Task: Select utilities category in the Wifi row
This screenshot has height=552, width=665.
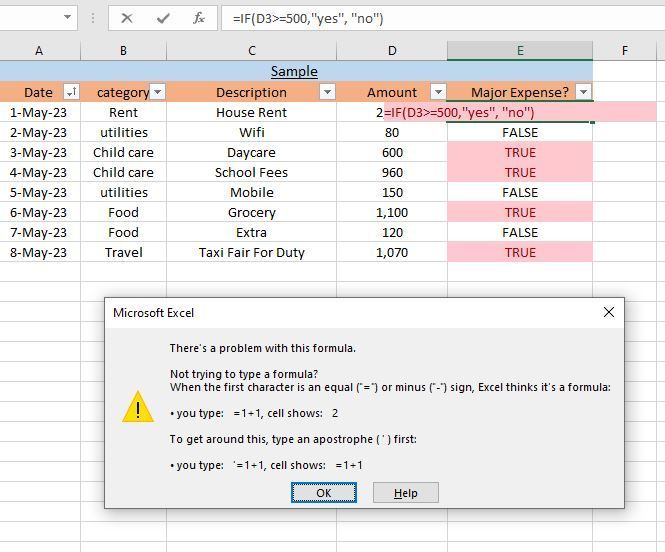Action: click(123, 132)
